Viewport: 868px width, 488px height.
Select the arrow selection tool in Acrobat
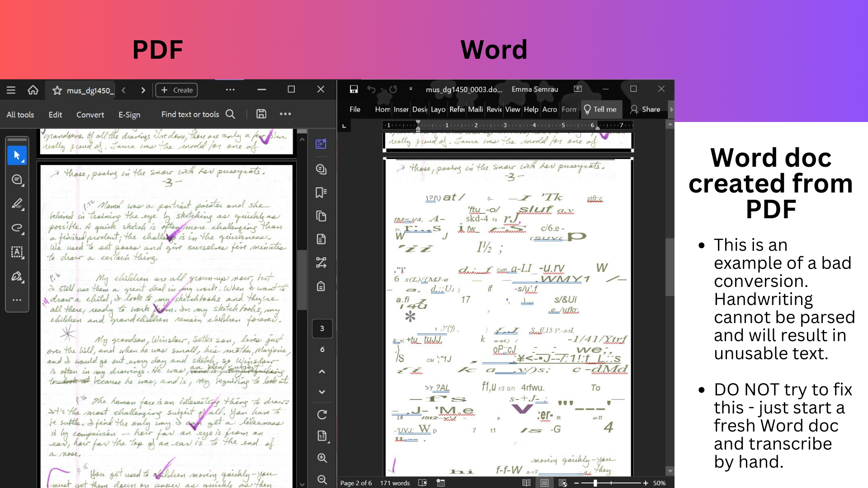click(17, 156)
